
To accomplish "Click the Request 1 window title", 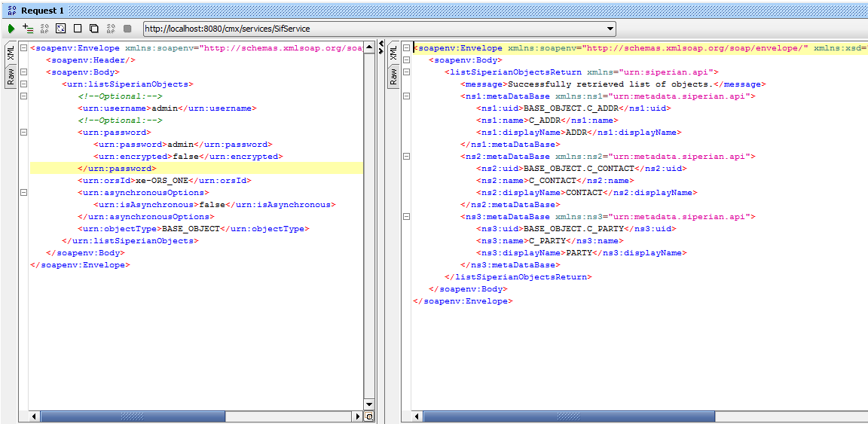I will pyautogui.click(x=43, y=11).
